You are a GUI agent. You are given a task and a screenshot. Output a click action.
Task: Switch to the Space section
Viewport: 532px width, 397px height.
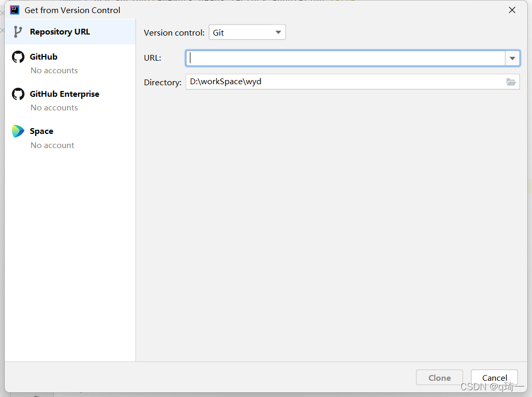coord(70,138)
